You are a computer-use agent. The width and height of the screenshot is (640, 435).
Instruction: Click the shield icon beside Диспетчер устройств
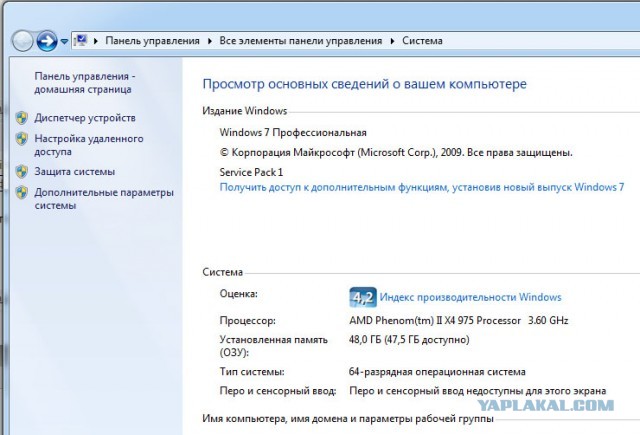22,118
